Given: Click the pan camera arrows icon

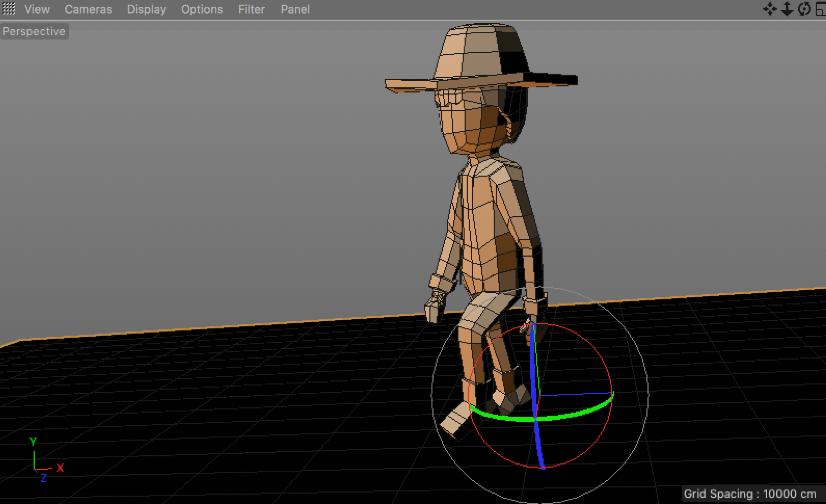Looking at the screenshot, I should click(x=770, y=9).
